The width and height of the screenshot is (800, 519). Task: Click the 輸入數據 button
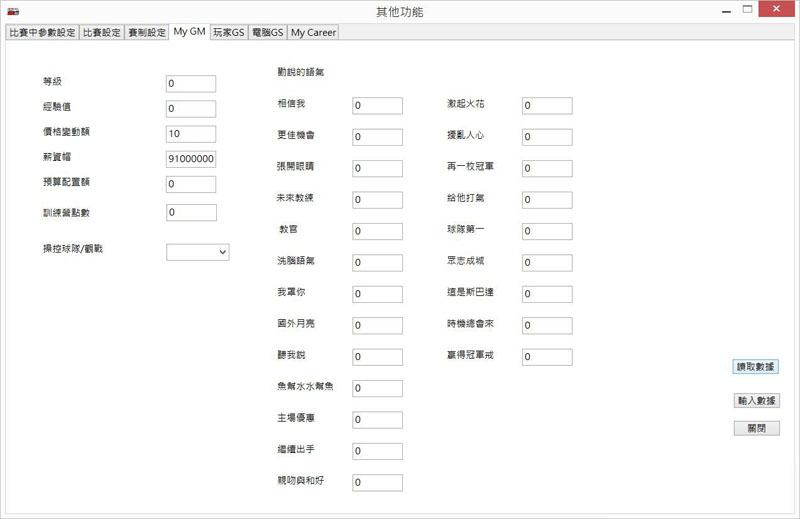[x=755, y=400]
